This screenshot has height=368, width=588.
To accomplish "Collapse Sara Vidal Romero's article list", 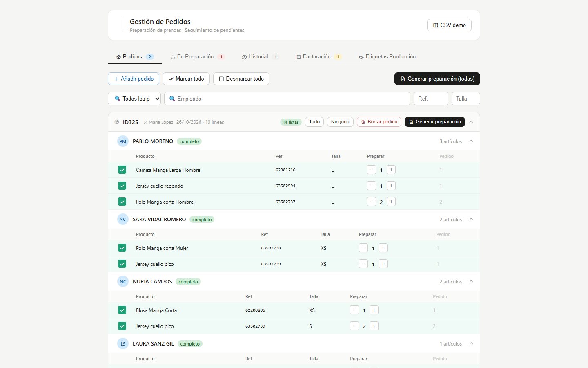I will click(x=471, y=219).
